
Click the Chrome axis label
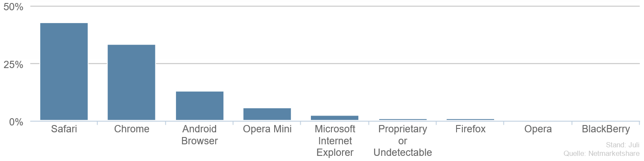(132, 129)
